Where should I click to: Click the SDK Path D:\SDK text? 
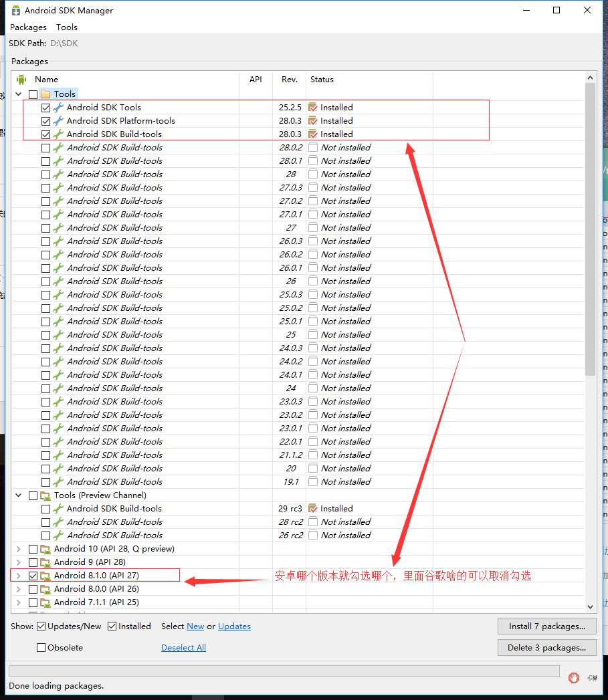tap(43, 43)
